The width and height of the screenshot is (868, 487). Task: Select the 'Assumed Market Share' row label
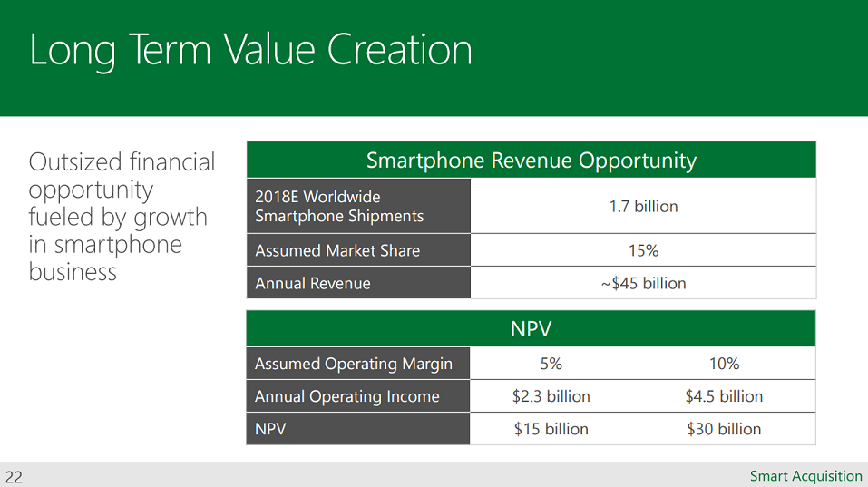[337, 250]
